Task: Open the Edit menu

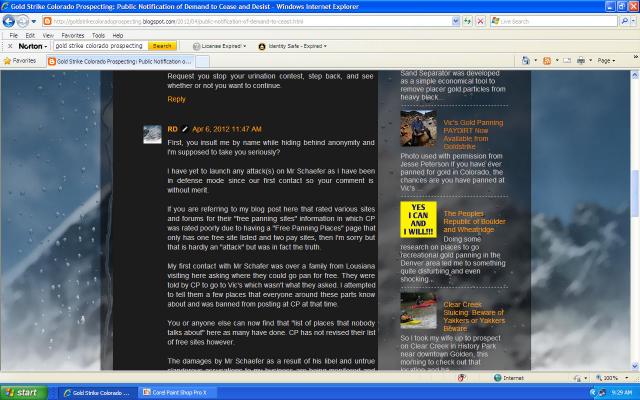Action: pyautogui.click(x=30, y=36)
